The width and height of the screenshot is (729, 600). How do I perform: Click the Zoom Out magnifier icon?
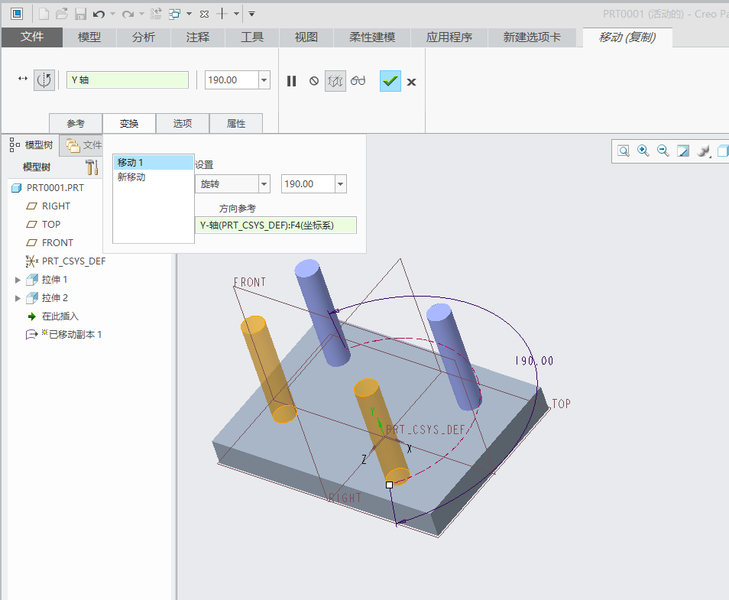(663, 151)
